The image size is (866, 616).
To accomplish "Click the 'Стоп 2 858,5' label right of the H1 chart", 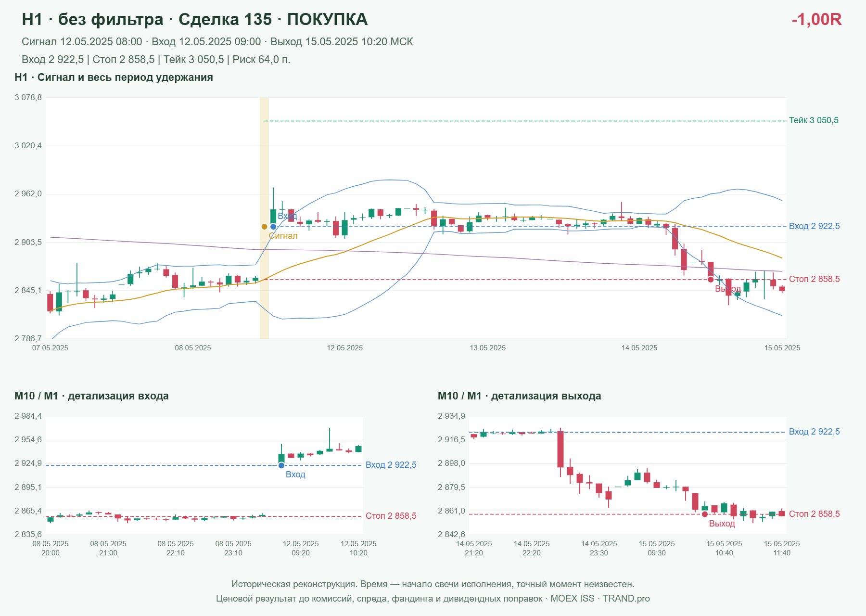I will click(x=814, y=279).
